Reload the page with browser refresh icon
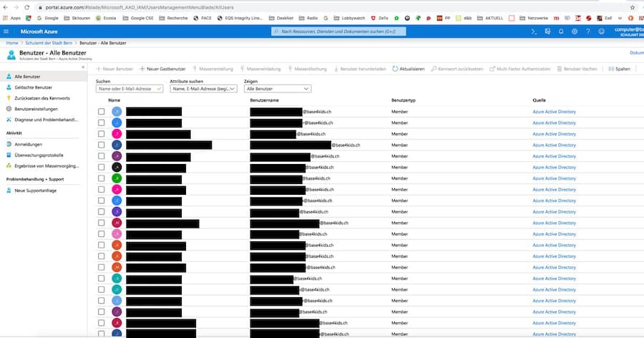The height and width of the screenshot is (338, 644). click(x=26, y=7)
